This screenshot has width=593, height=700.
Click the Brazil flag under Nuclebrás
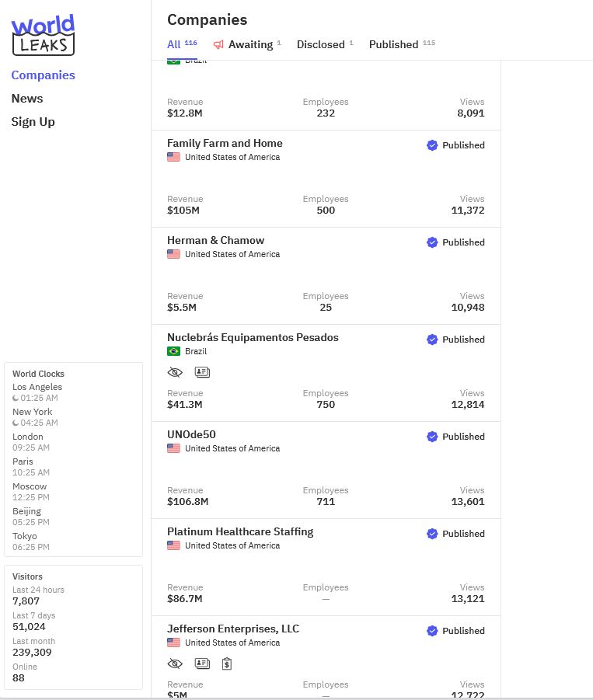[173, 351]
